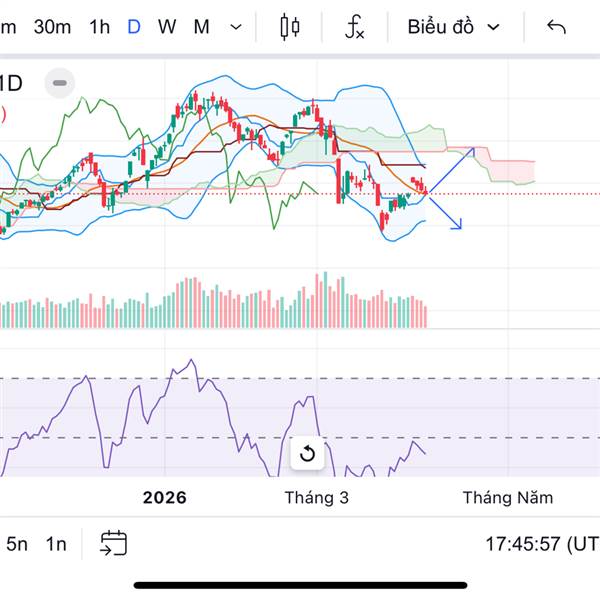This screenshot has height=600, width=600.
Task: Select the 5n date range
Action: 17,544
